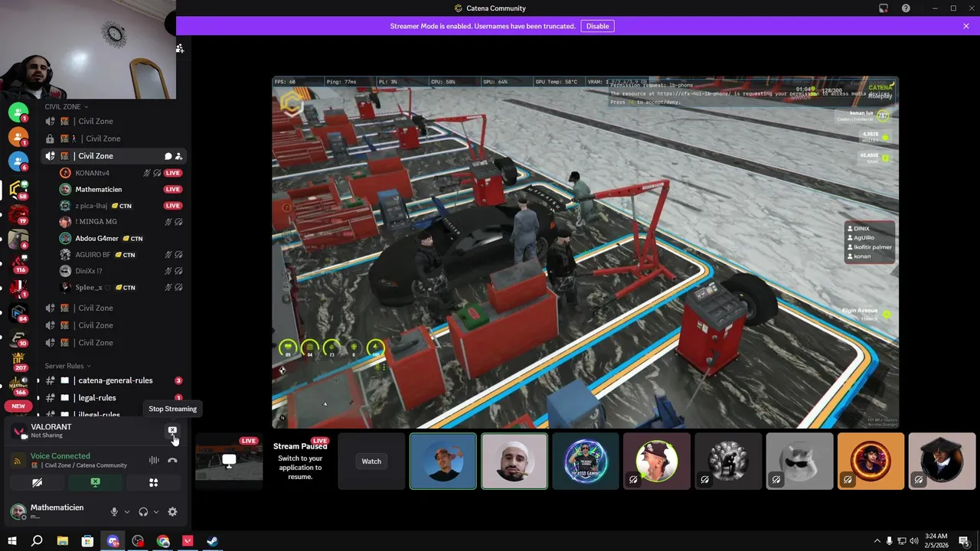Expand the legal-rules channel arrow
980x551 pixels.
38,398
